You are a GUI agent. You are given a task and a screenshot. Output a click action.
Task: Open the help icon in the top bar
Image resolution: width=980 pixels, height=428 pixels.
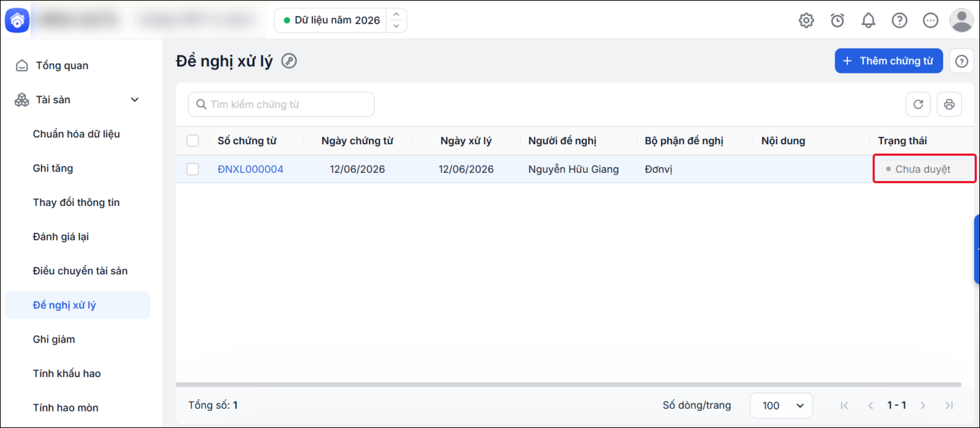click(899, 20)
